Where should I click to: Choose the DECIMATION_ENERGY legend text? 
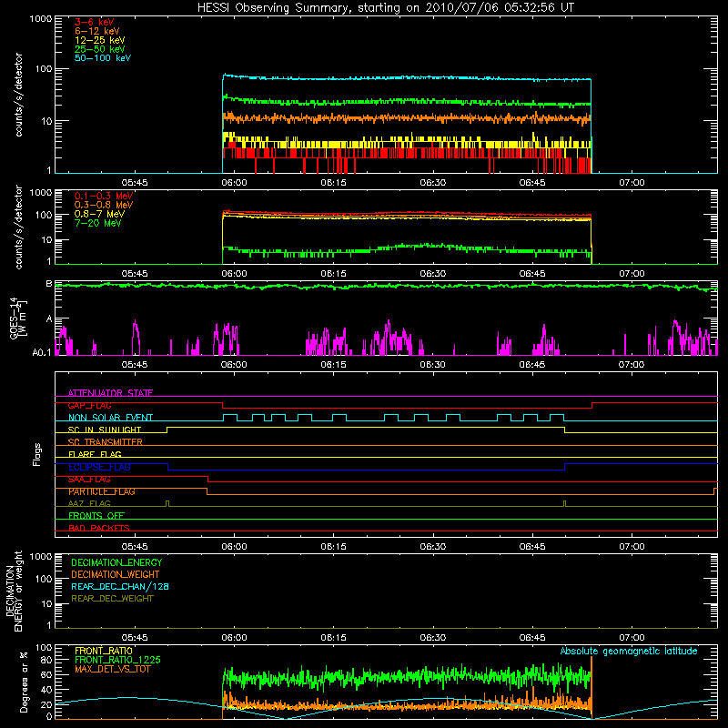pyautogui.click(x=116, y=562)
